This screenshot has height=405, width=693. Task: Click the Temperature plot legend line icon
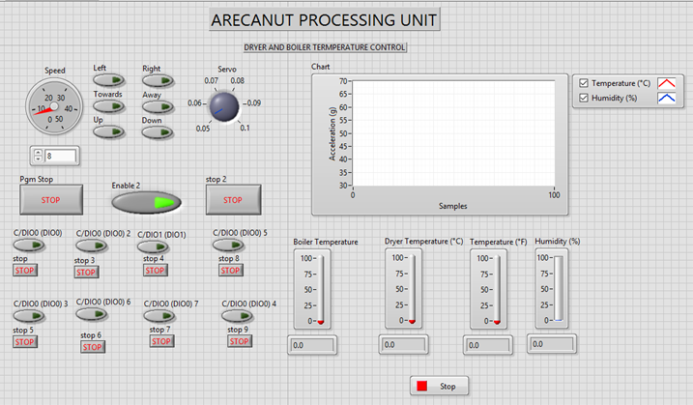666,82
